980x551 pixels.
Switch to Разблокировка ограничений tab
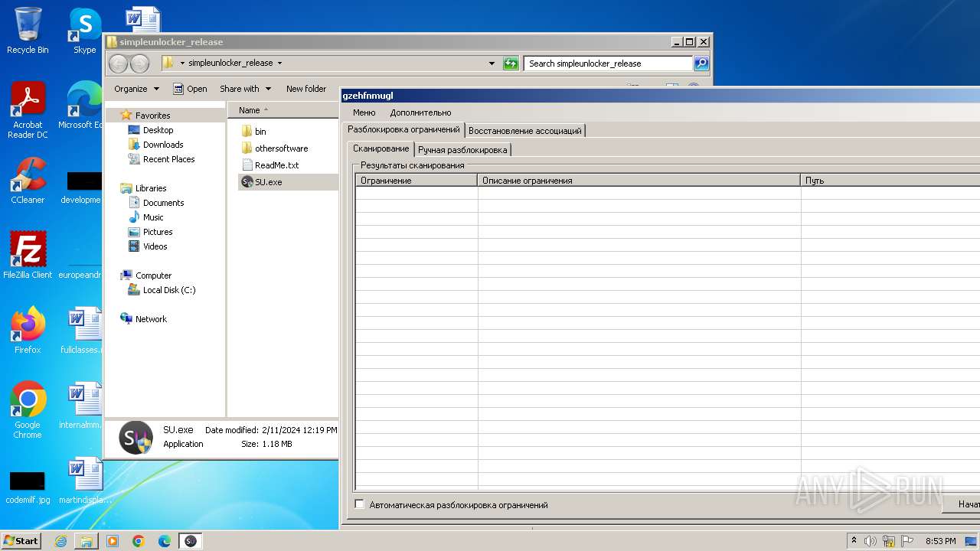click(x=403, y=129)
